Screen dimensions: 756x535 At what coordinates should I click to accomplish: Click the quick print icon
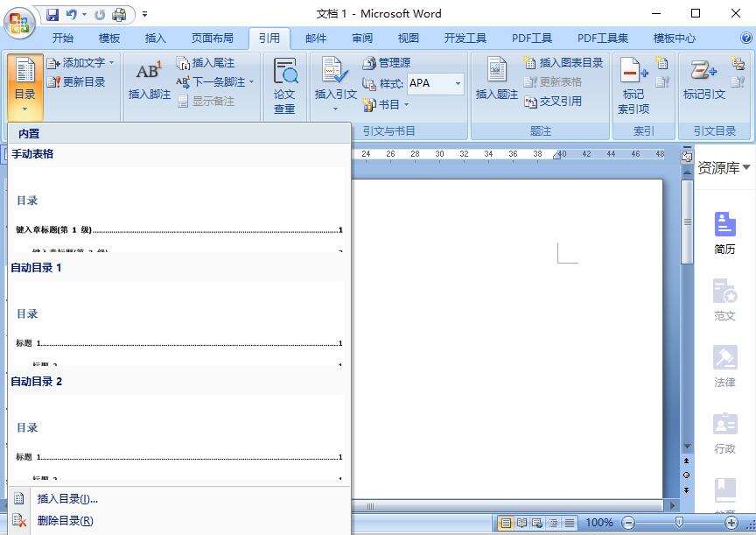(119, 15)
